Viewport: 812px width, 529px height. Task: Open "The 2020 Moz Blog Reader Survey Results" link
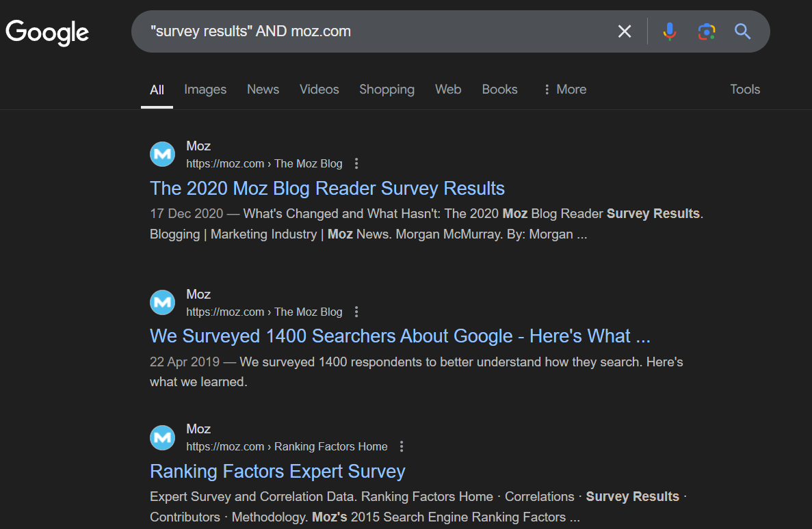coord(327,189)
